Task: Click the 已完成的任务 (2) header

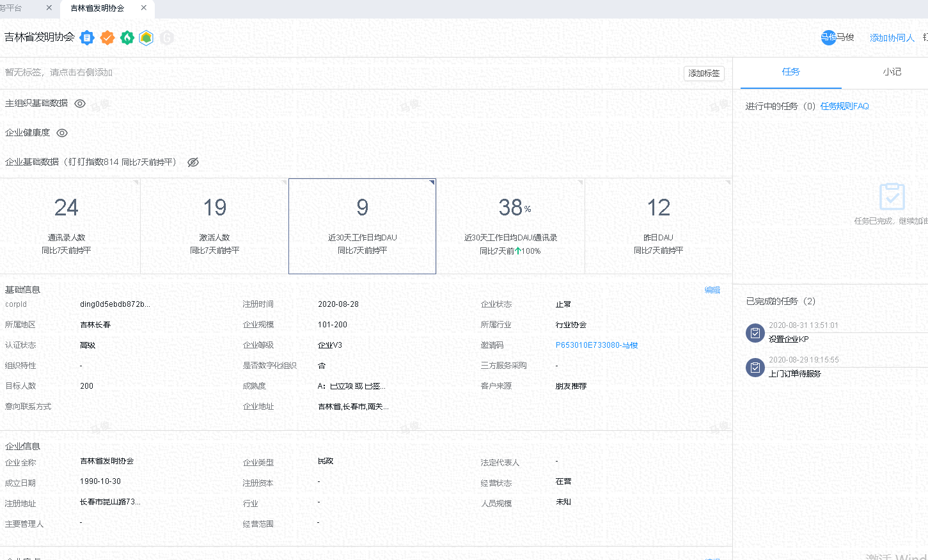Action: (x=781, y=301)
